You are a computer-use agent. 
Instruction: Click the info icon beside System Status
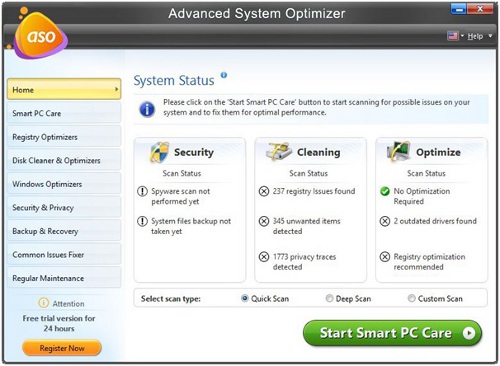pyautogui.click(x=224, y=75)
